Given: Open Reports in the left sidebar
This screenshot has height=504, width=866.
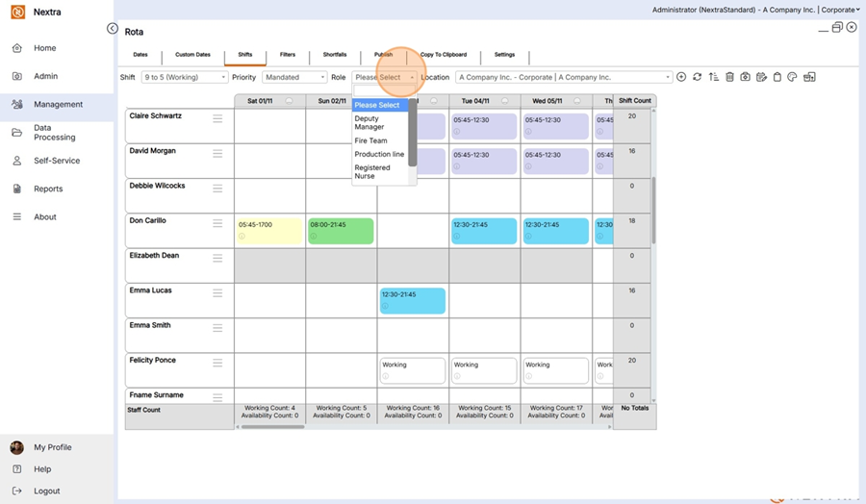Looking at the screenshot, I should pos(48,189).
